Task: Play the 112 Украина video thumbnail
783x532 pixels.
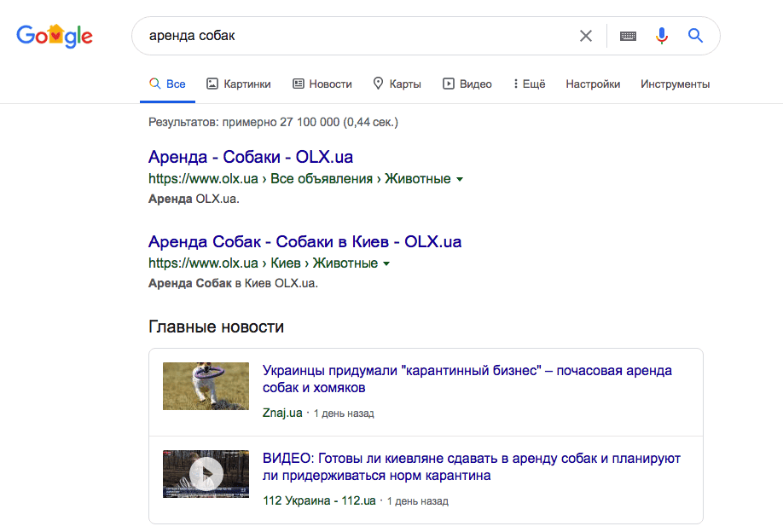Action: point(206,474)
